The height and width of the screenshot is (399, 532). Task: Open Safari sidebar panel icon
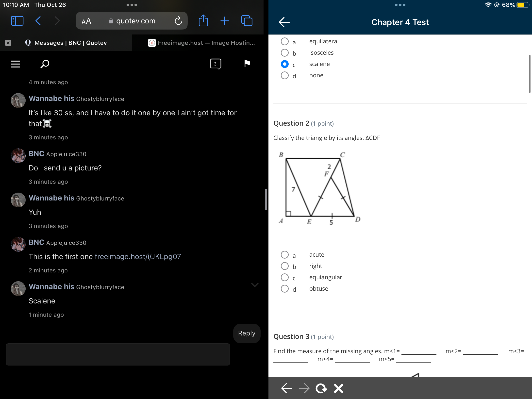[17, 21]
